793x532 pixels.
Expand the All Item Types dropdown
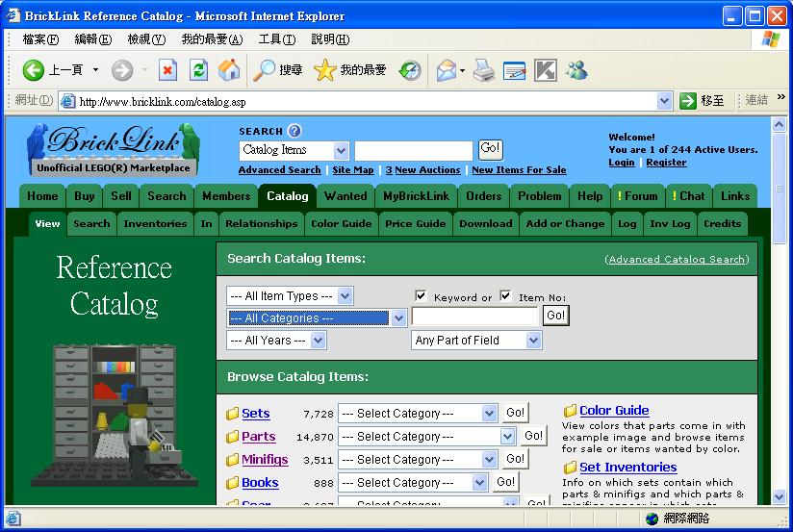345,296
